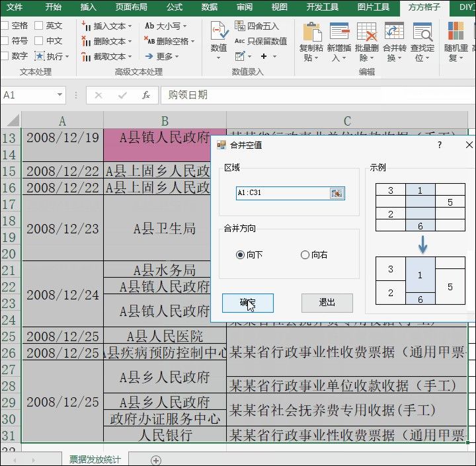Screen dimensions: 476x466
Task: Click the 批量删除 batch delete icon
Action: (367, 32)
